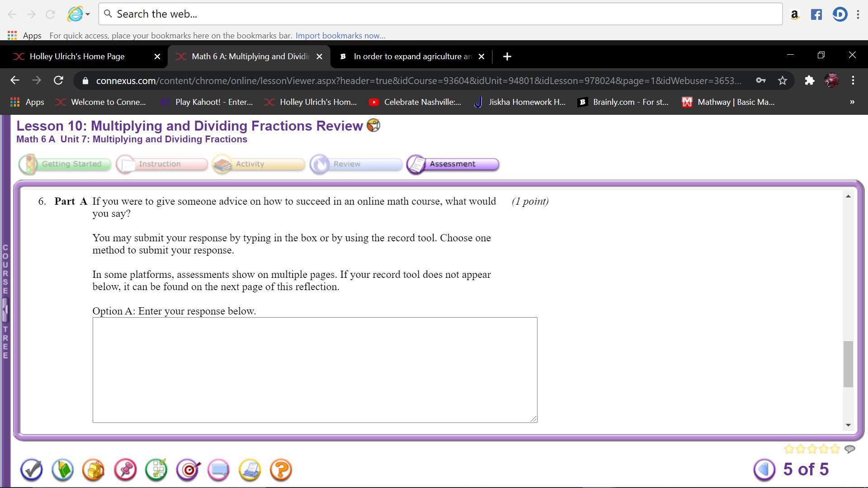Open the blue chat bubble icon
This screenshot has width=868, height=488.
pos(219,470)
